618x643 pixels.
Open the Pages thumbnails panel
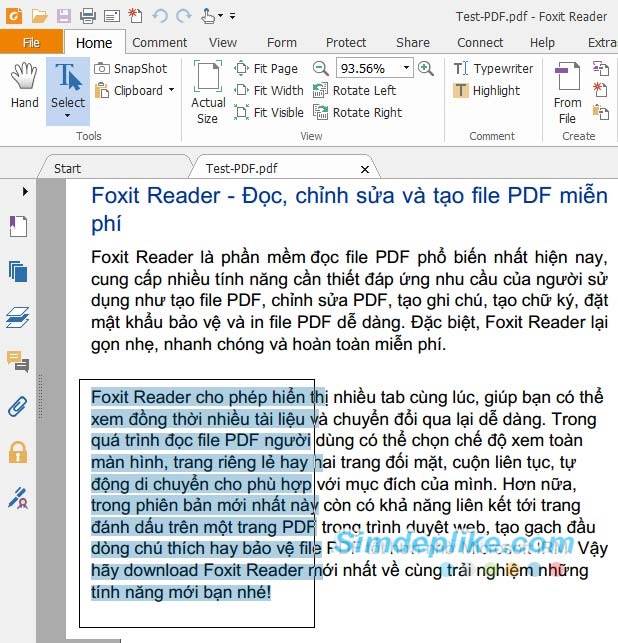coord(18,272)
